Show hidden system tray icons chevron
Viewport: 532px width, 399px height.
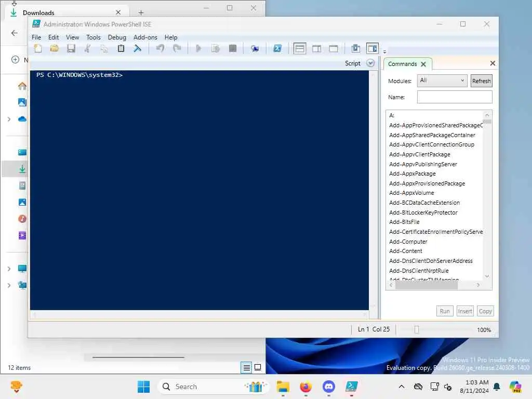[402, 387]
